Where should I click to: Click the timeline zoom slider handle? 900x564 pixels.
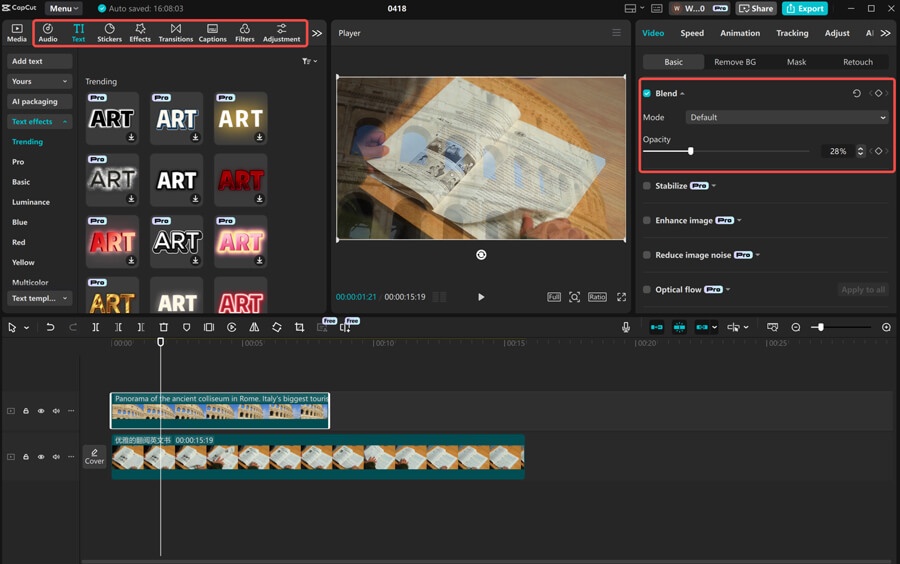pyautogui.click(x=821, y=327)
